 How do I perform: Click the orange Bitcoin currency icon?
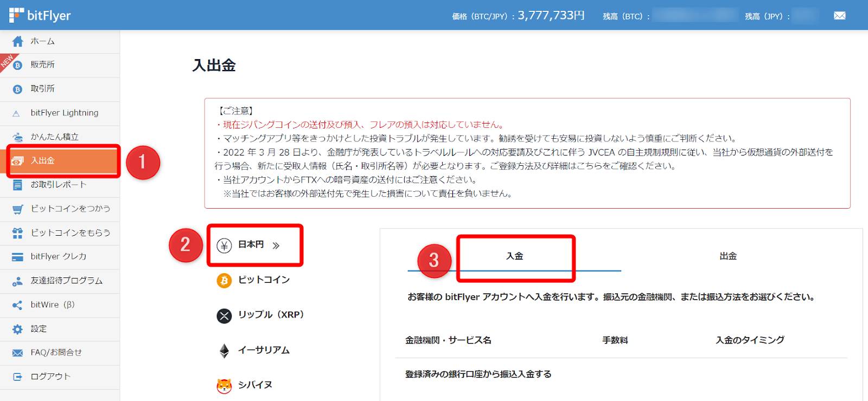coord(224,280)
